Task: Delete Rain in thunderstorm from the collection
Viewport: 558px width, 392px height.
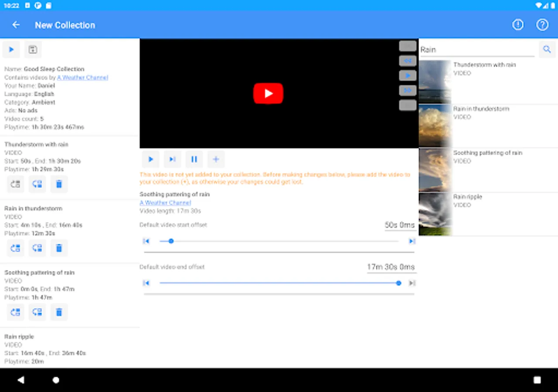Action: click(59, 248)
